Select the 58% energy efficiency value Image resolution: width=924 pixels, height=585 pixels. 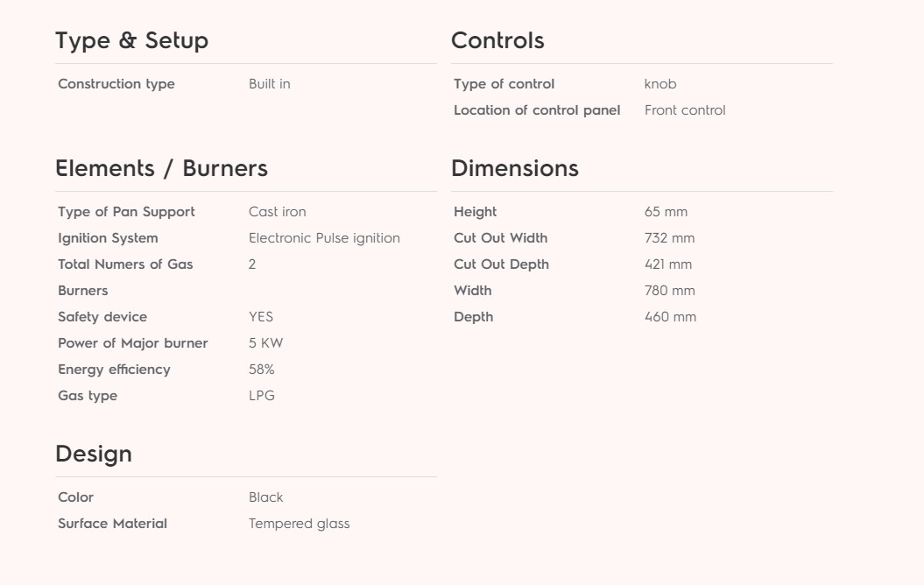tap(262, 370)
